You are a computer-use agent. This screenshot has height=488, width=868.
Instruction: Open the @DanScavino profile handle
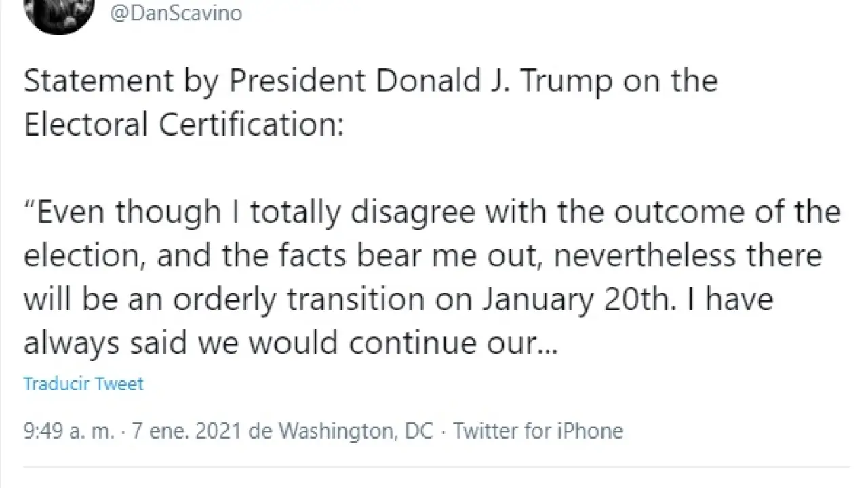[176, 14]
